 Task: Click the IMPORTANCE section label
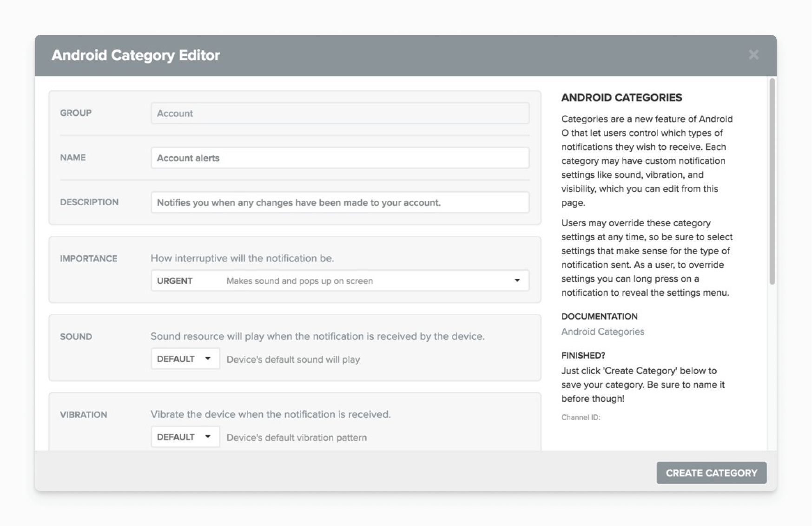pos(88,259)
